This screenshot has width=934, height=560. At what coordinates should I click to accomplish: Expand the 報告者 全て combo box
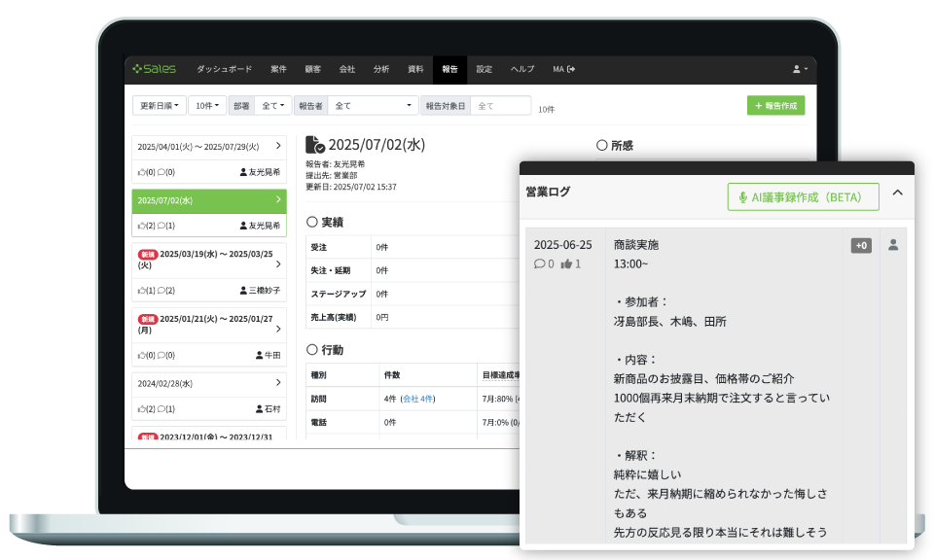pos(372,105)
